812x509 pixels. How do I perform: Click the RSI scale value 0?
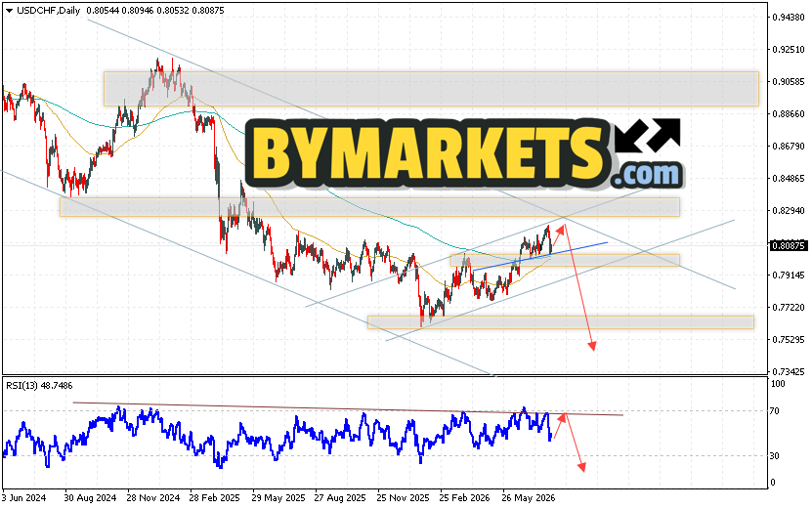coord(773,483)
